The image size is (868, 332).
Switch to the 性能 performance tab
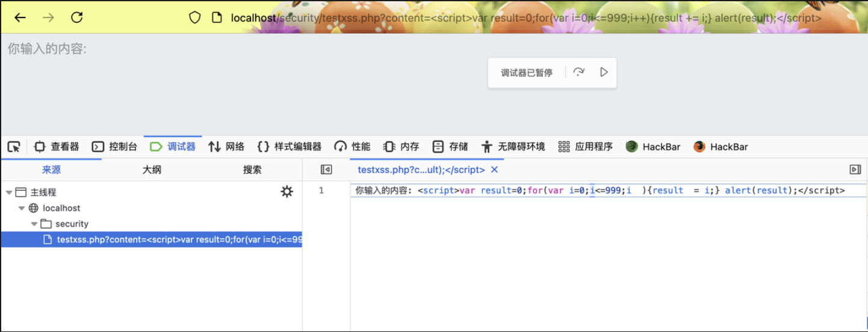[352, 147]
